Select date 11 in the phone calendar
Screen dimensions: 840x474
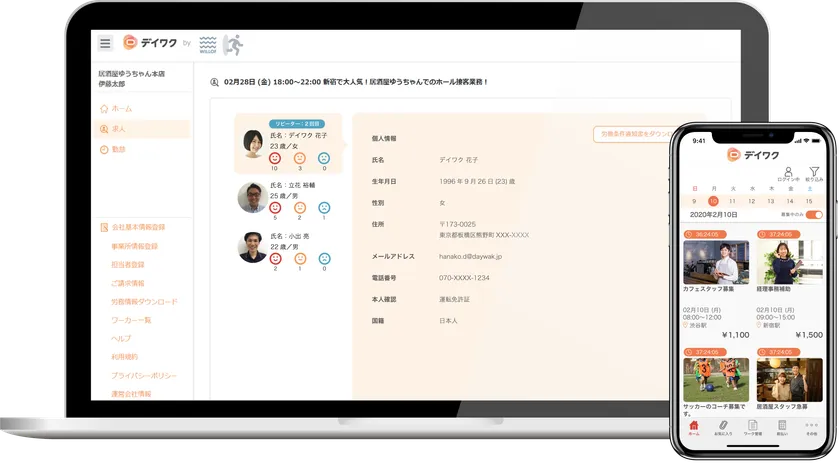pos(732,201)
